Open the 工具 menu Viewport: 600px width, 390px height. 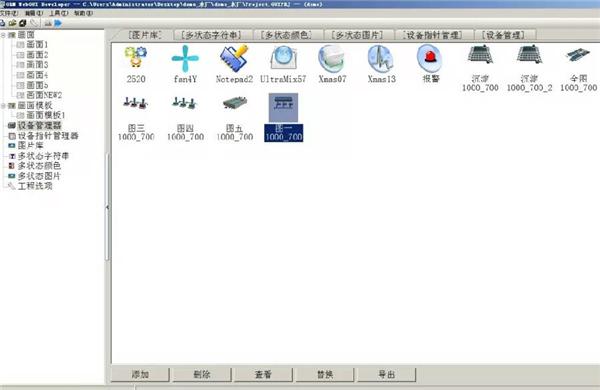click(x=59, y=13)
